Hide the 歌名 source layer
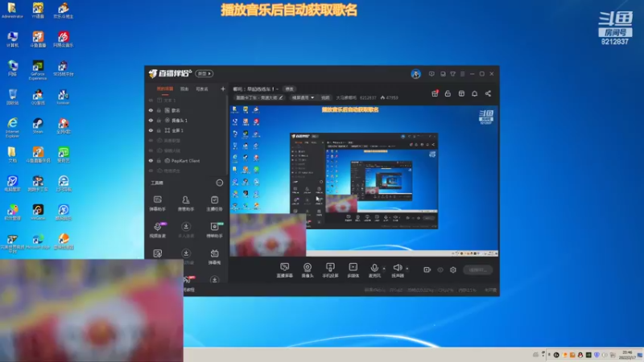Screen dimensions: 644x362 coord(151,110)
